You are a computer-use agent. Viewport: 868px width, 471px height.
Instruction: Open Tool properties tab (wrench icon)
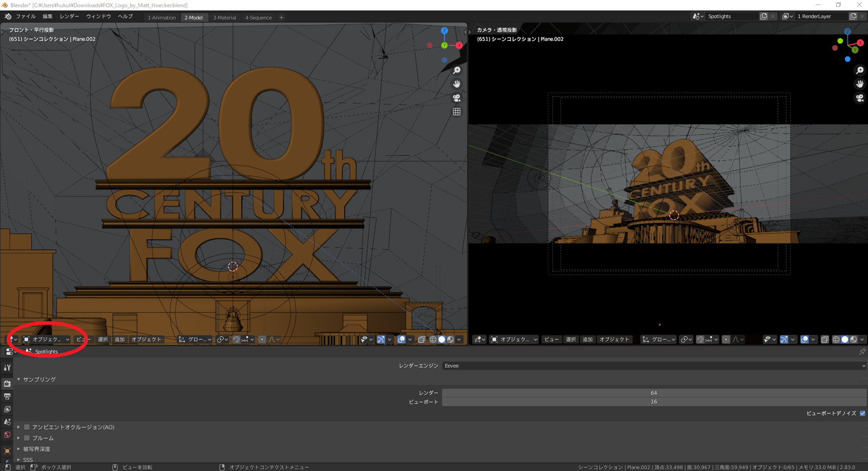tap(7, 368)
